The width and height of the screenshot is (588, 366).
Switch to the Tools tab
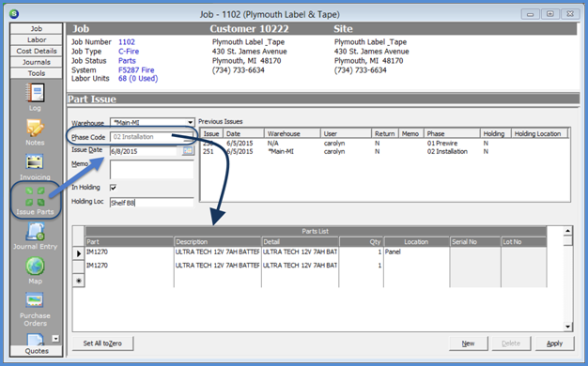pyautogui.click(x=37, y=73)
